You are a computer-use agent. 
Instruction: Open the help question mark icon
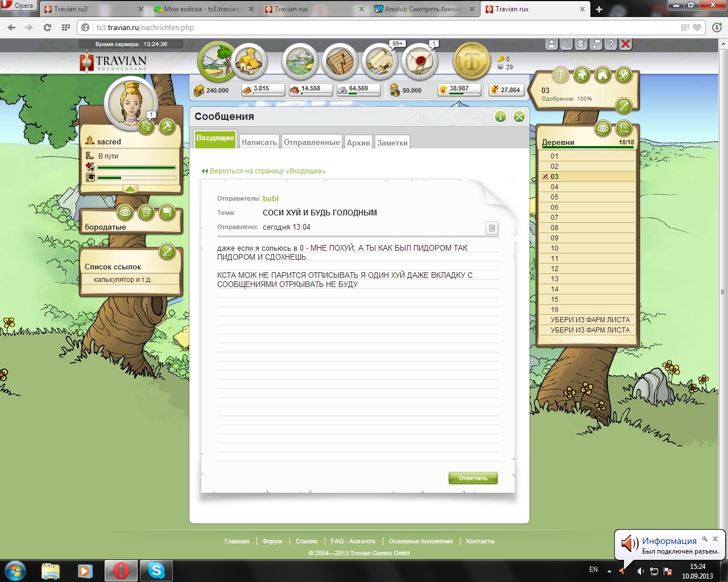point(611,44)
